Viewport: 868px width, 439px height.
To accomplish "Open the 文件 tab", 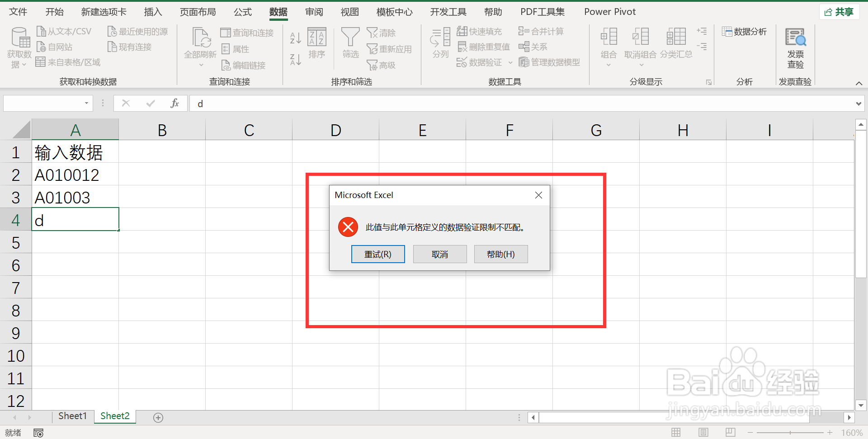I will pos(18,12).
